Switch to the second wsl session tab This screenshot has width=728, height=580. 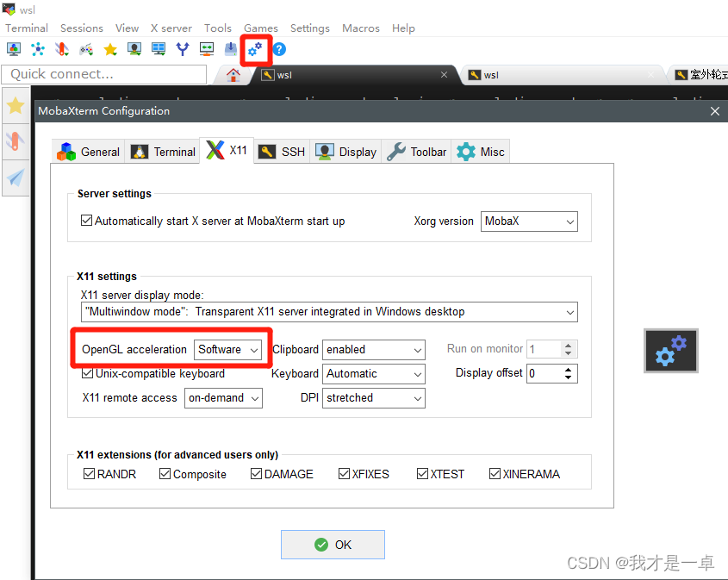click(x=562, y=75)
